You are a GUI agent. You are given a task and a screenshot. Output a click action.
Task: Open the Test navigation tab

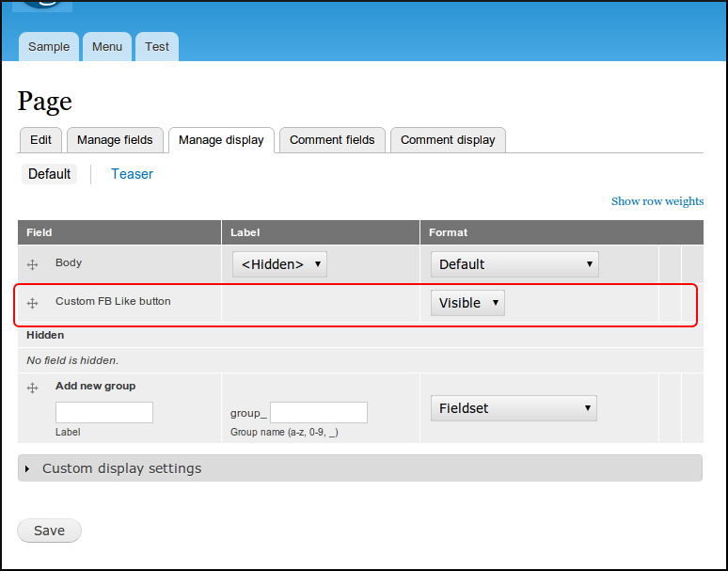pos(157,46)
